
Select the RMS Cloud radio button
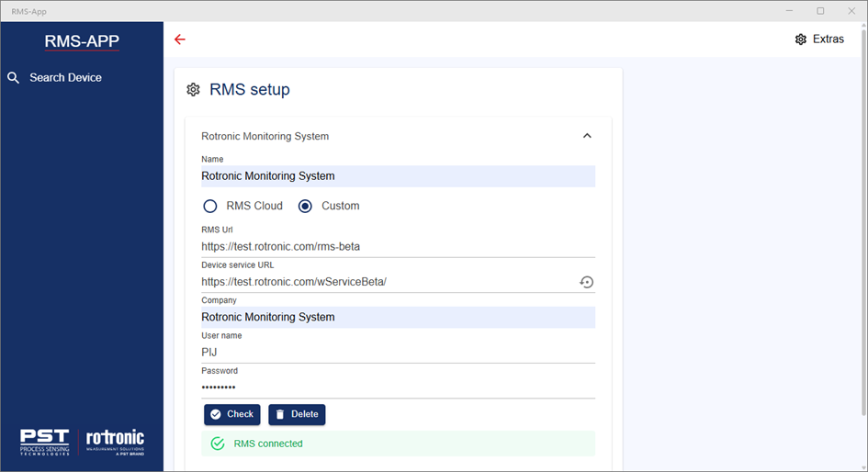pos(209,207)
